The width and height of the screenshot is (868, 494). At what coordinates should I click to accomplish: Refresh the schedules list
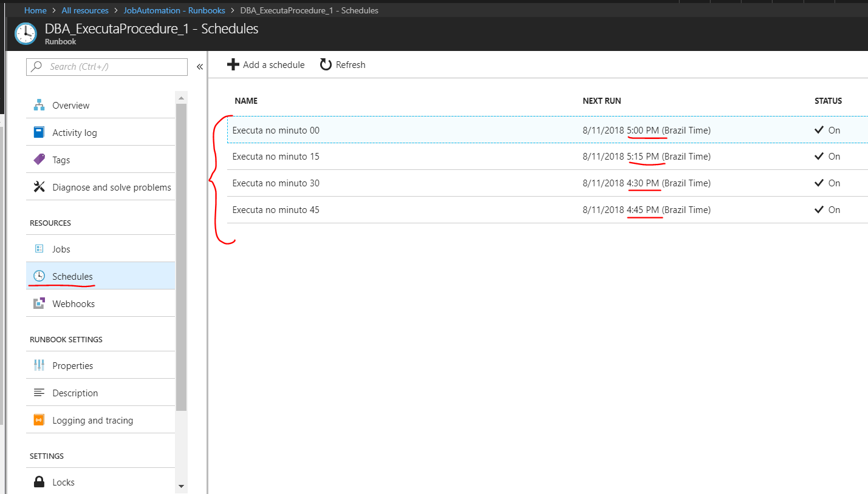tap(343, 65)
